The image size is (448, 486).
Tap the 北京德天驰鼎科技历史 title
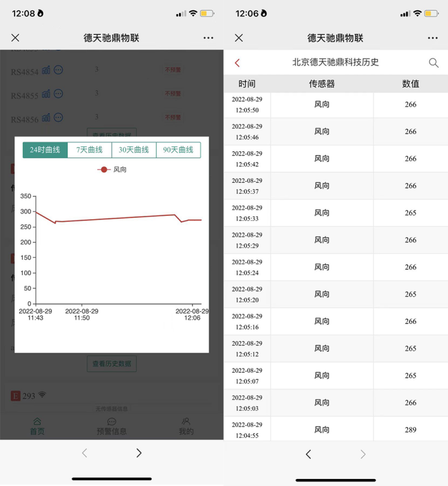tap(335, 62)
